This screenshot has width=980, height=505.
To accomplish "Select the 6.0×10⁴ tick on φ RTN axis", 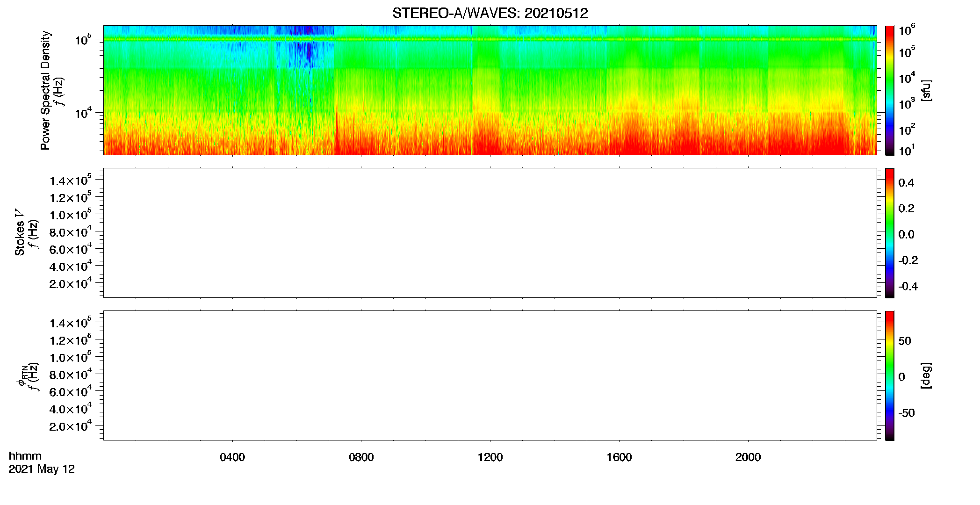I will 71,391.
